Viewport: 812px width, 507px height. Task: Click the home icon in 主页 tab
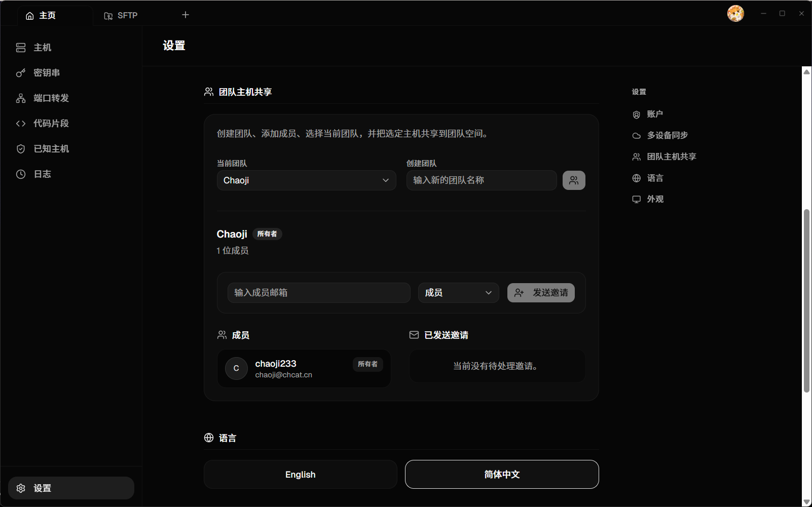click(30, 16)
